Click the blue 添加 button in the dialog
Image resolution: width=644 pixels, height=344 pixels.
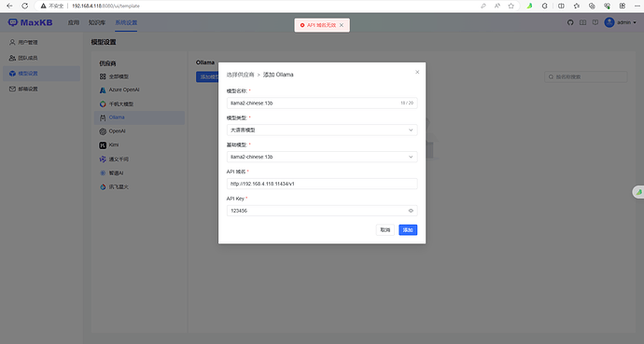[x=408, y=230]
